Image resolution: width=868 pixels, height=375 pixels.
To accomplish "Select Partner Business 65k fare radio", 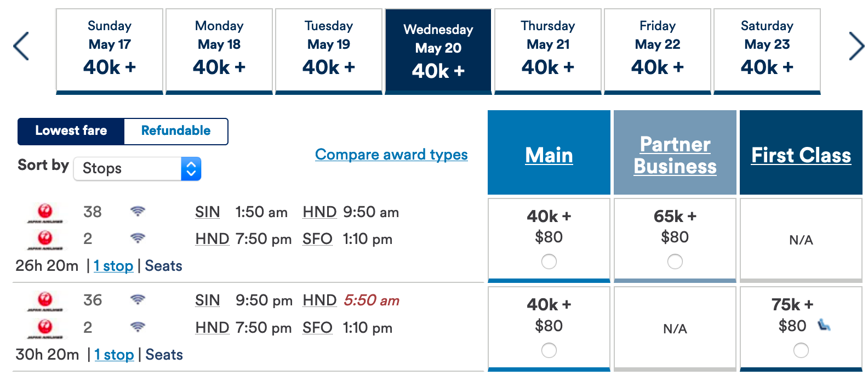I will tap(675, 262).
